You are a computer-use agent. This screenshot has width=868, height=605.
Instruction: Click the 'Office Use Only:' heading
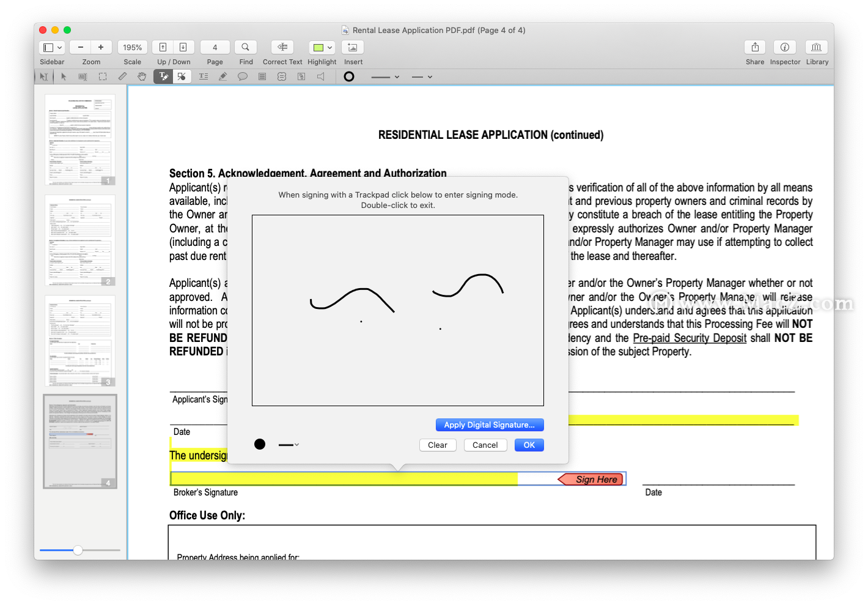coord(207,515)
